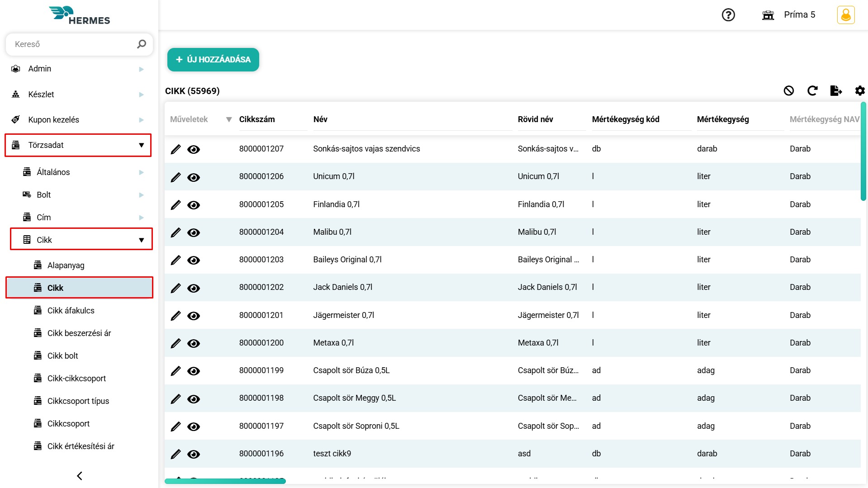
Task: View the Malibu 0,7l row details
Action: coord(194,233)
